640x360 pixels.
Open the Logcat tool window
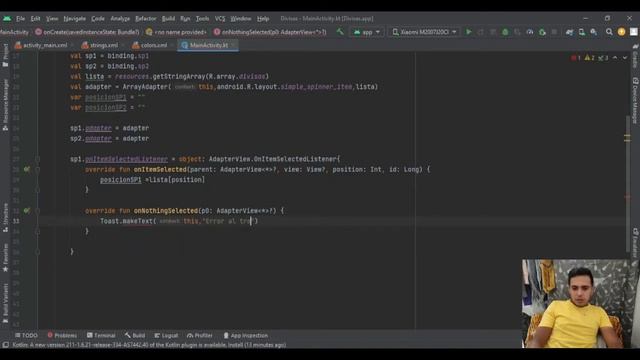[166, 336]
